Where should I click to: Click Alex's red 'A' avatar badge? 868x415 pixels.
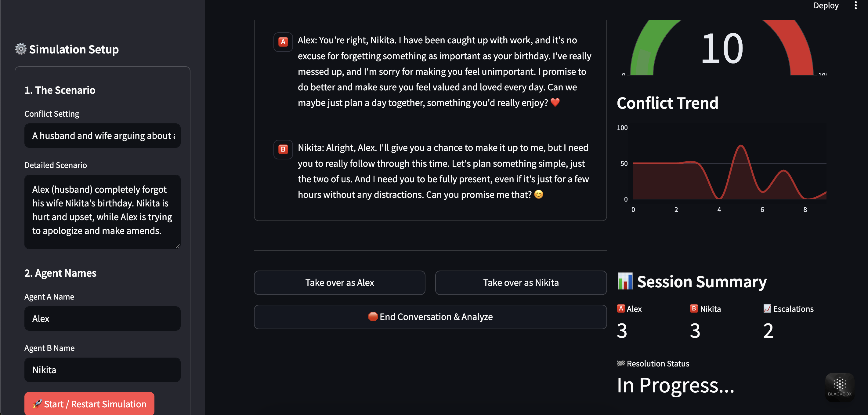point(283,42)
